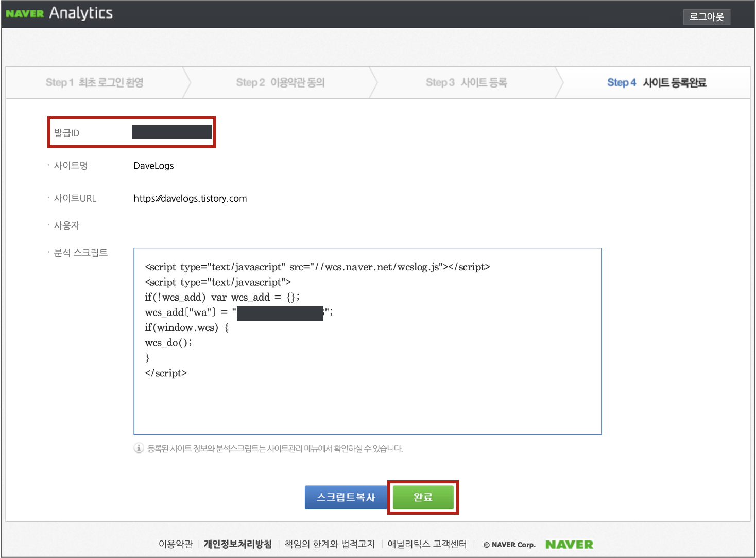Click the info icon beside the notice text
This screenshot has height=558, width=756.
(139, 448)
